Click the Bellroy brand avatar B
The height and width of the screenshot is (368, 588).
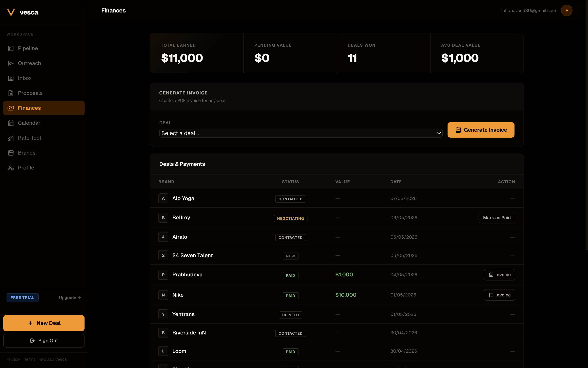pyautogui.click(x=163, y=218)
